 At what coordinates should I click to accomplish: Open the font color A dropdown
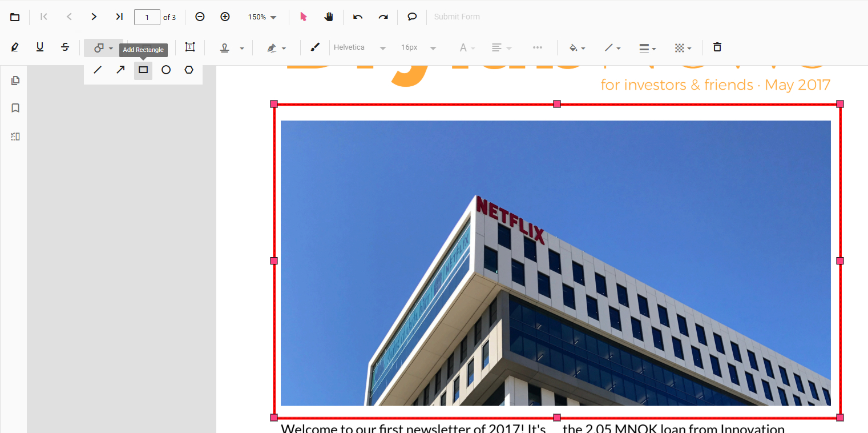(x=467, y=48)
